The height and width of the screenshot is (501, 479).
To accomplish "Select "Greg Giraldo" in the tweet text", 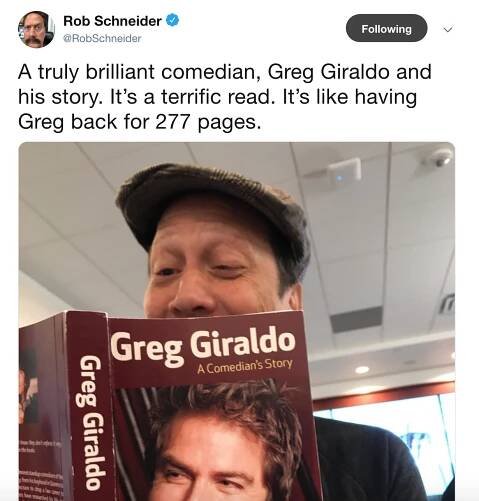I will click(x=328, y=72).
